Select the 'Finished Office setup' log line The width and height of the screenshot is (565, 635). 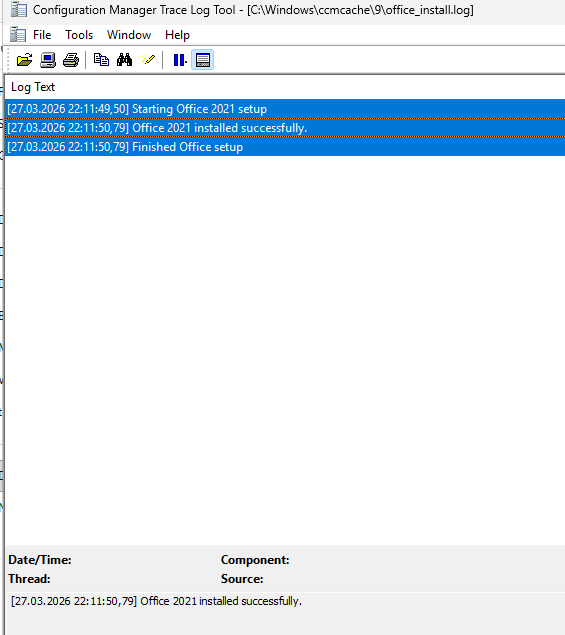(285, 147)
